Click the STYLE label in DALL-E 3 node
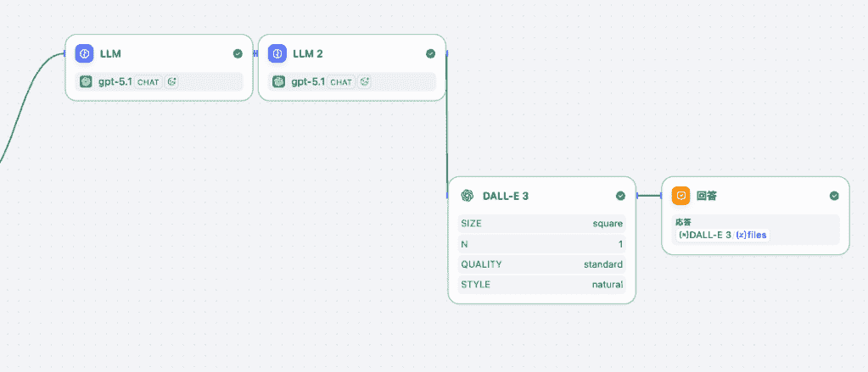 pos(475,285)
